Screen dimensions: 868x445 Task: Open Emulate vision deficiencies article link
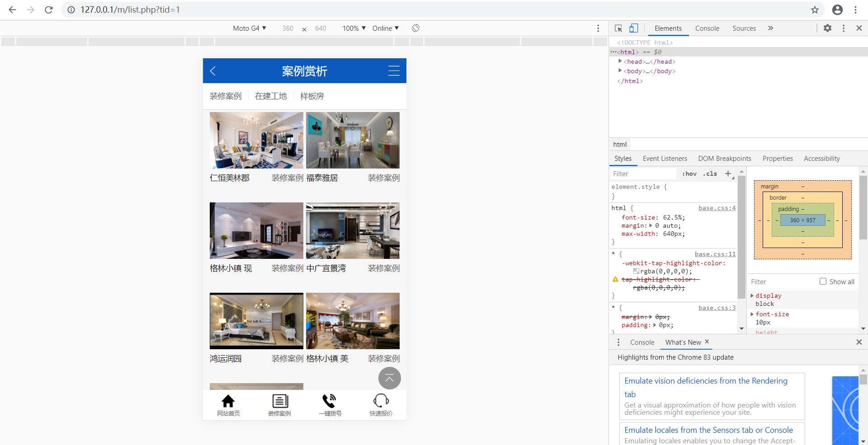pos(706,387)
